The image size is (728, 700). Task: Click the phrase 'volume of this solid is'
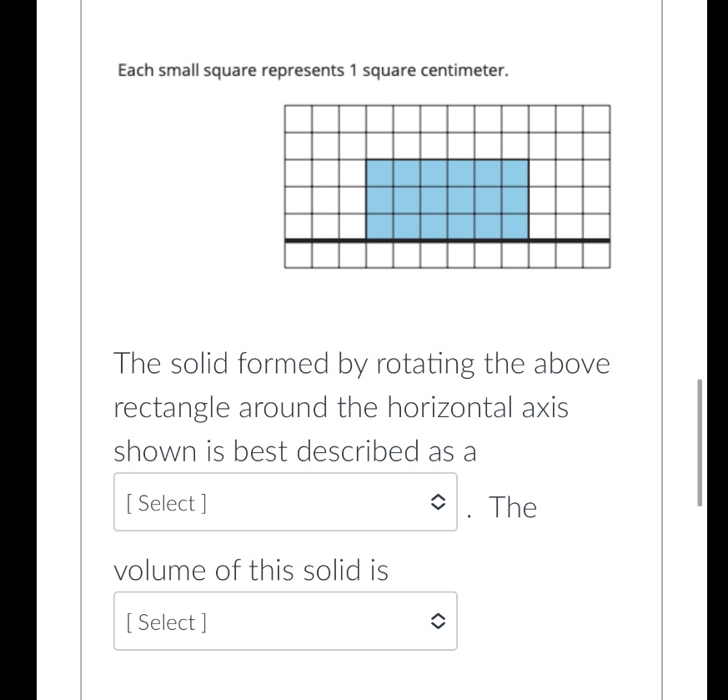pos(250,570)
